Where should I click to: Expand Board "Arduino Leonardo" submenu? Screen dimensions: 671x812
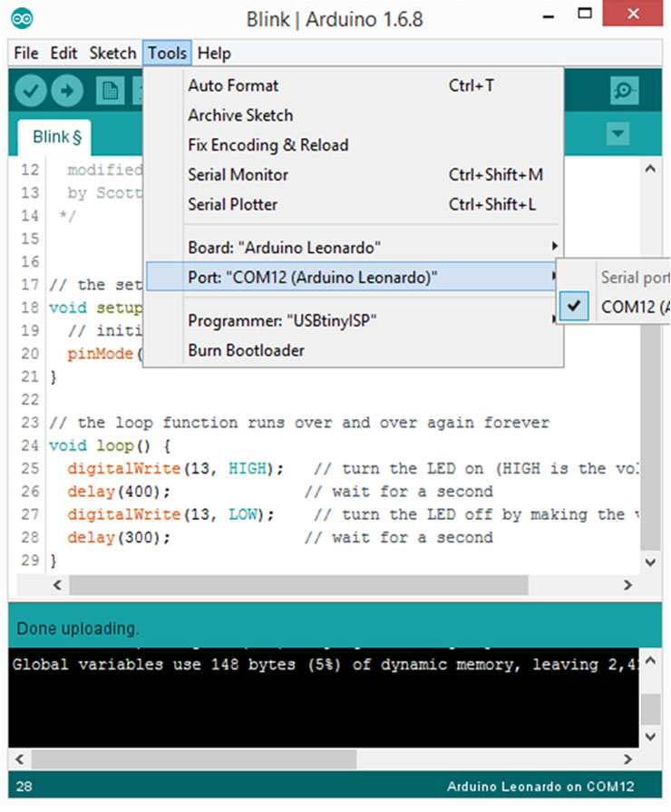355,248
